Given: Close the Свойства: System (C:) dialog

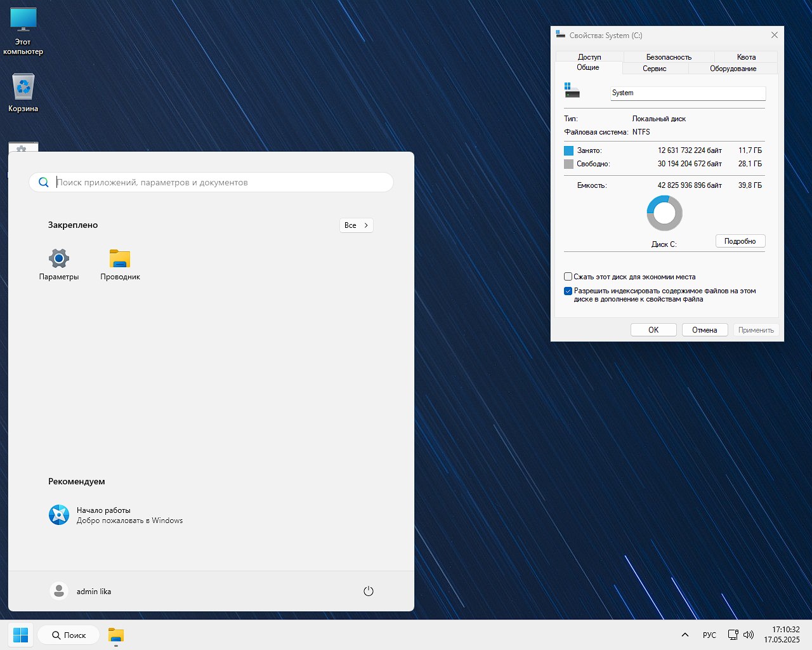Looking at the screenshot, I should pos(774,35).
